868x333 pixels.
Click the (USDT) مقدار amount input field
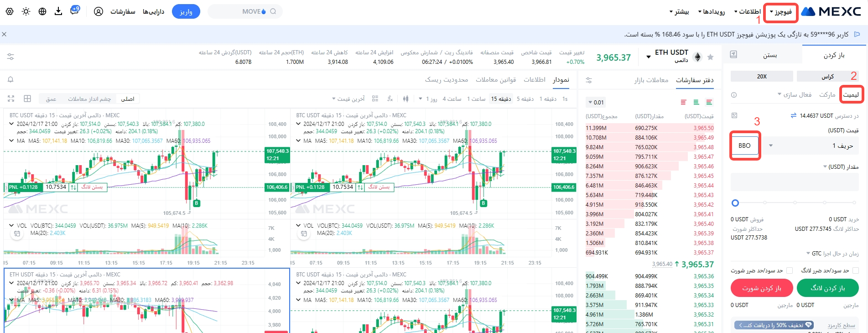(795, 182)
